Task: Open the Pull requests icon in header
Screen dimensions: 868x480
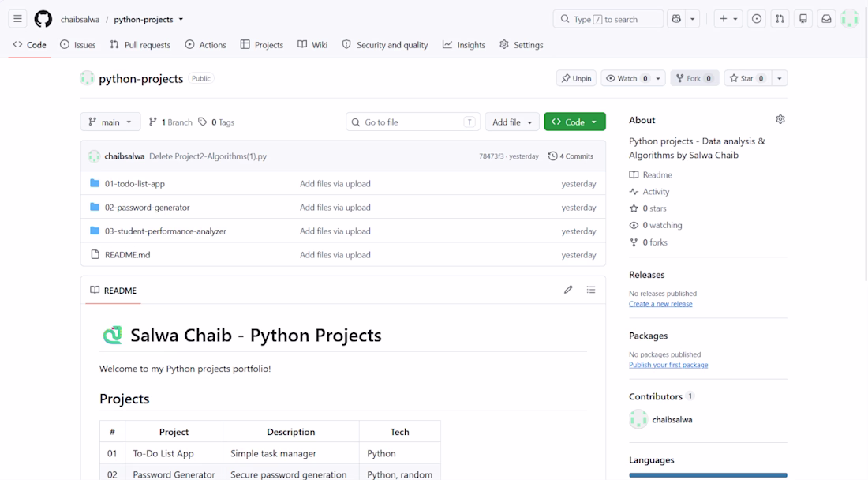Action: click(780, 19)
